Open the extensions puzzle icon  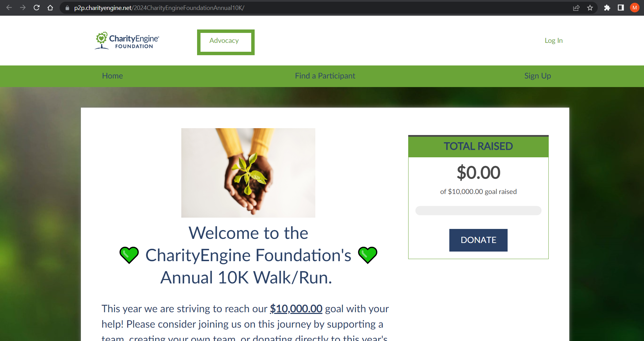coord(607,8)
